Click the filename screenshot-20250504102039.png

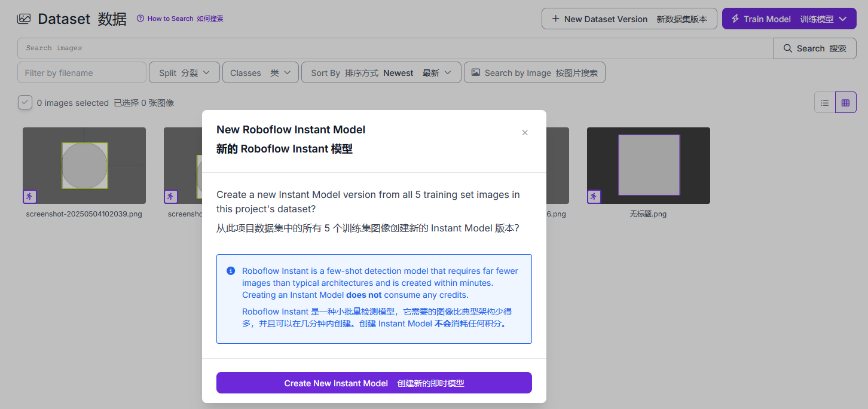pos(84,213)
